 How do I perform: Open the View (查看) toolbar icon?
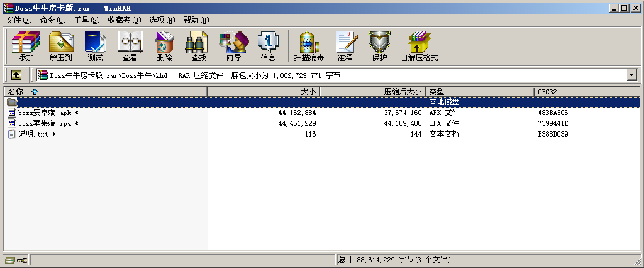pos(130,47)
